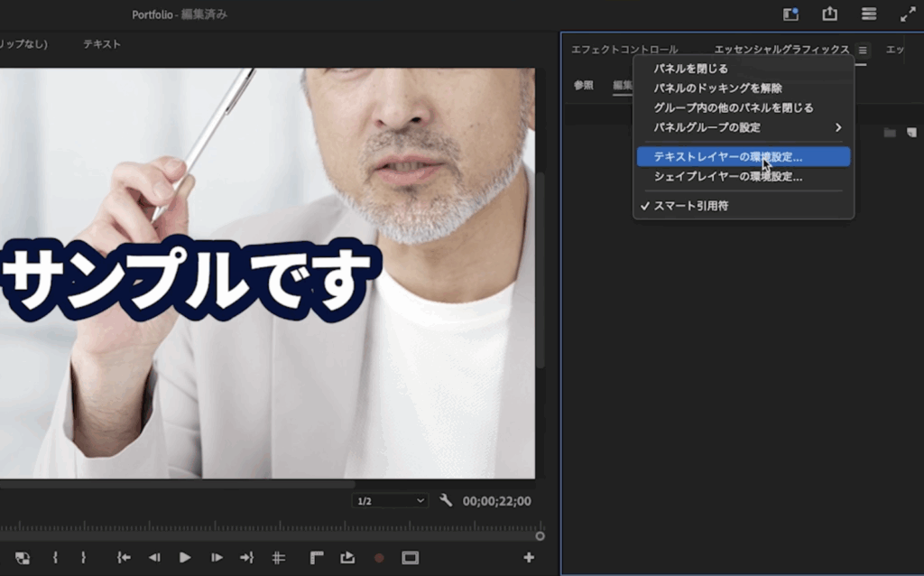The height and width of the screenshot is (576, 924).
Task: Go to the In point
Action: [124, 558]
